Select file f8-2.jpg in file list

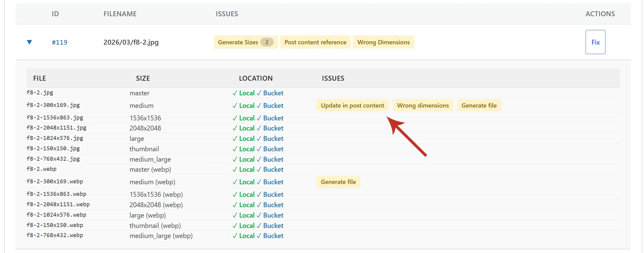point(40,93)
